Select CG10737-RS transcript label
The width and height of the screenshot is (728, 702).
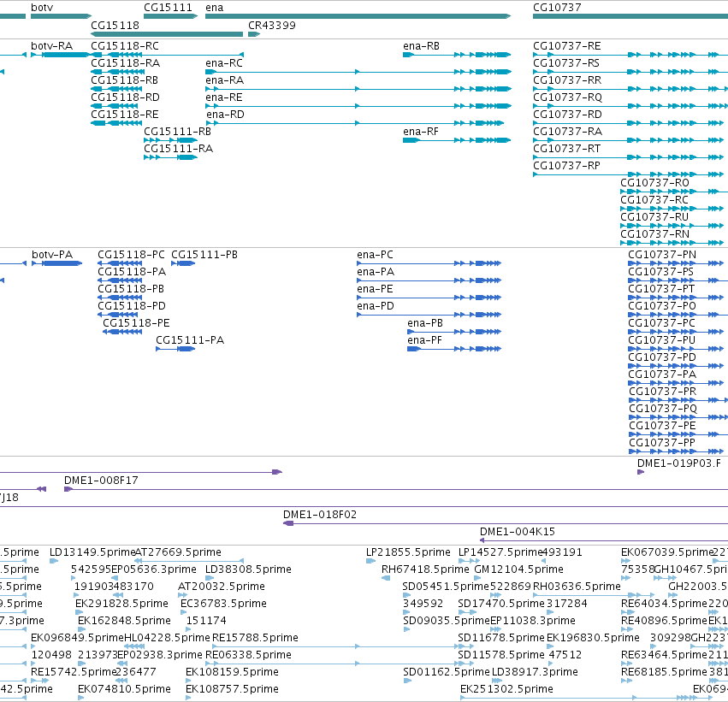point(566,63)
